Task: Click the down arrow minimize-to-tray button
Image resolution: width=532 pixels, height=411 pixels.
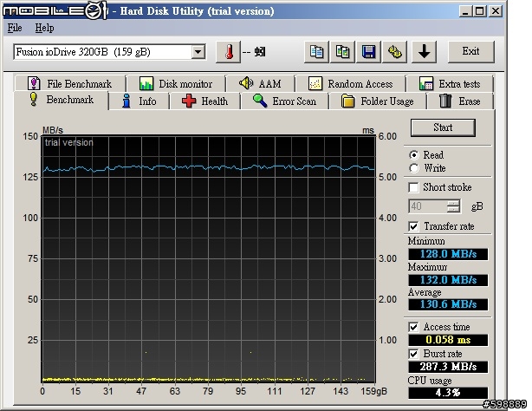Action: tap(424, 52)
